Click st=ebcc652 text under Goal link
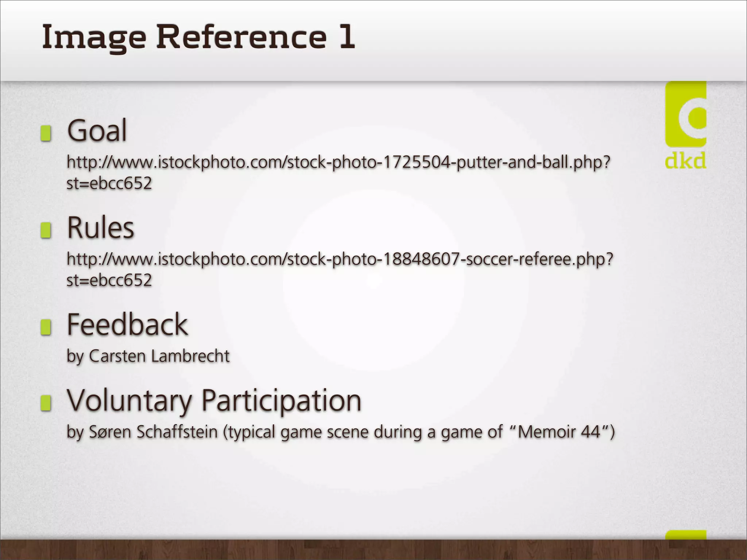The image size is (747, 560). click(109, 183)
